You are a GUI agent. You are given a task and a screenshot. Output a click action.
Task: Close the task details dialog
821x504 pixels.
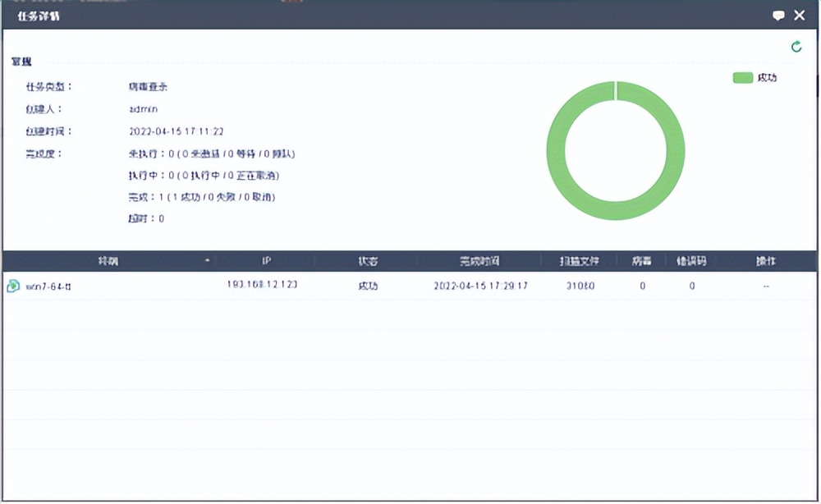tap(799, 15)
